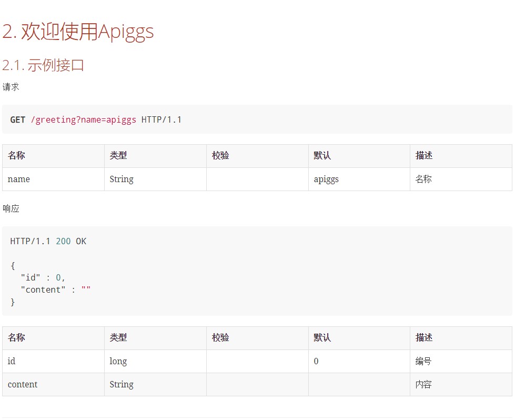
Task: Select the "name" cell in the request table
Action: coord(18,179)
